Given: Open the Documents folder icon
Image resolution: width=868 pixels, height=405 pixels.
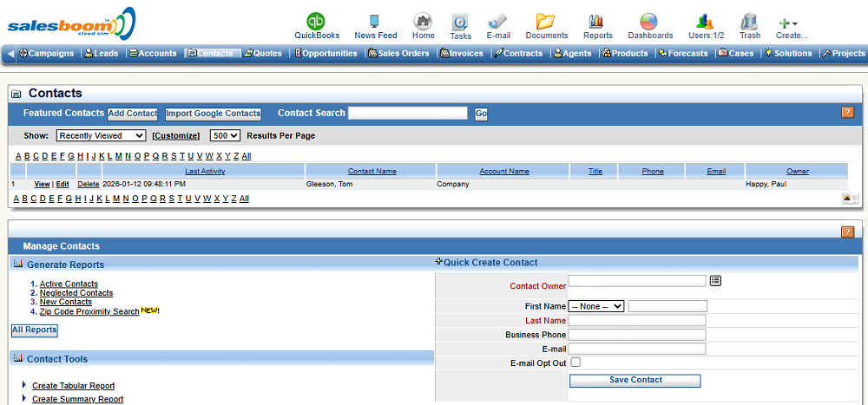Looking at the screenshot, I should tap(546, 22).
